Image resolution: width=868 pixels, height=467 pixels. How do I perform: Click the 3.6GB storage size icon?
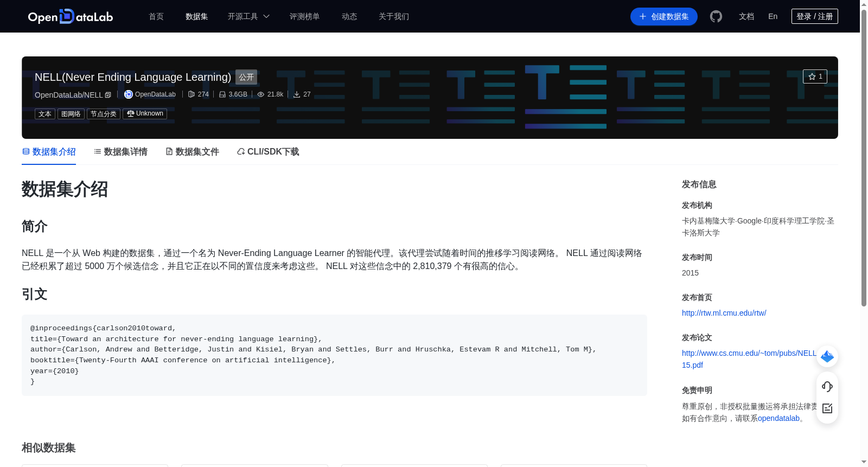click(x=222, y=94)
